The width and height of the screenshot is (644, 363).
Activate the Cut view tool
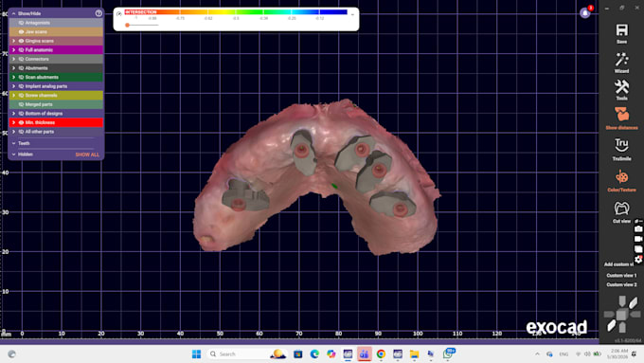(x=621, y=212)
